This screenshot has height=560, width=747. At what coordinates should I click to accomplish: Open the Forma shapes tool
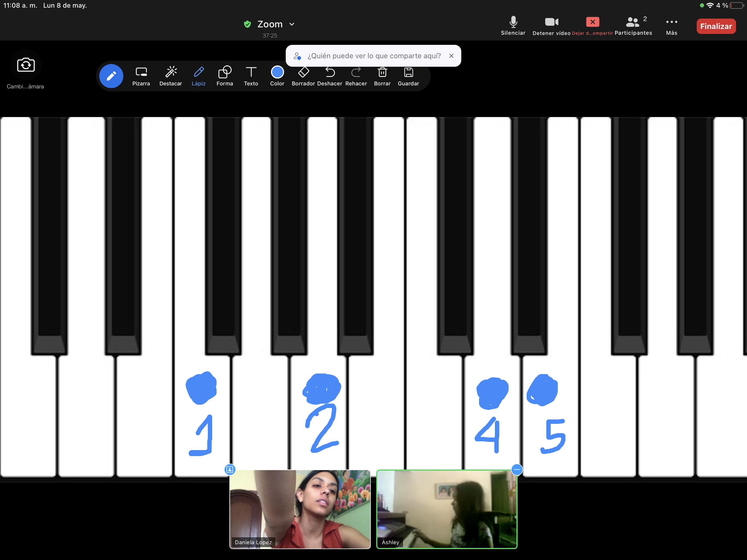(x=224, y=76)
